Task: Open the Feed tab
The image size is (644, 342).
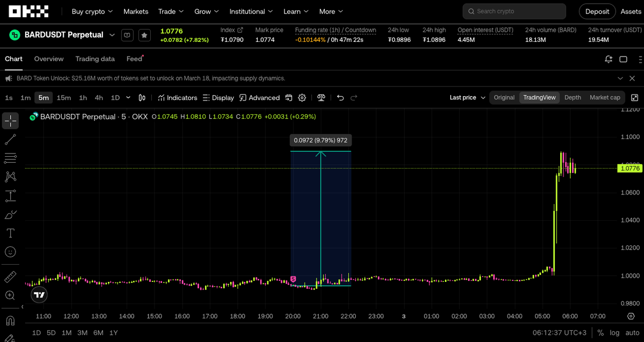Action: click(134, 59)
